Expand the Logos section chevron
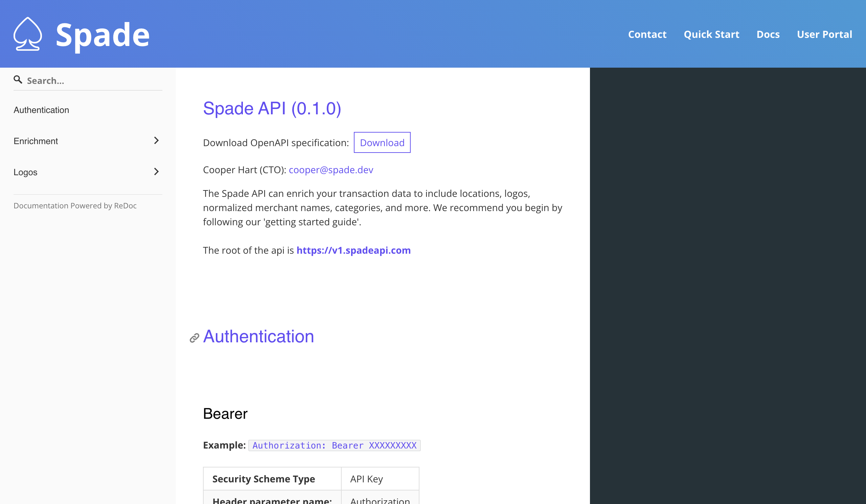 pyautogui.click(x=156, y=171)
